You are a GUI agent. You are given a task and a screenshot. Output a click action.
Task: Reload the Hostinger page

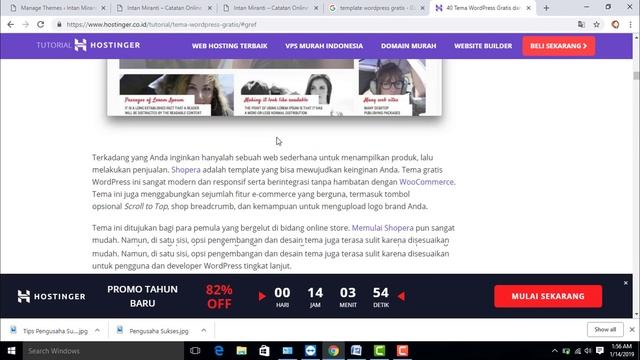point(40,24)
